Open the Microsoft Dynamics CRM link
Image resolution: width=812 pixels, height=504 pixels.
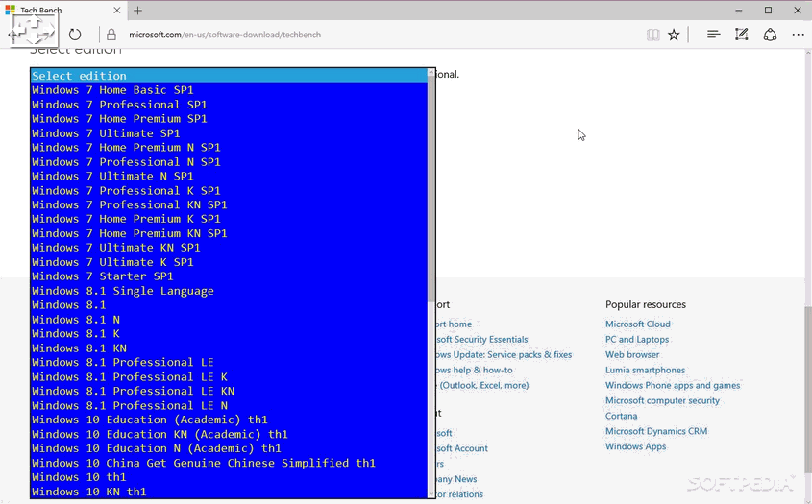coord(656,431)
